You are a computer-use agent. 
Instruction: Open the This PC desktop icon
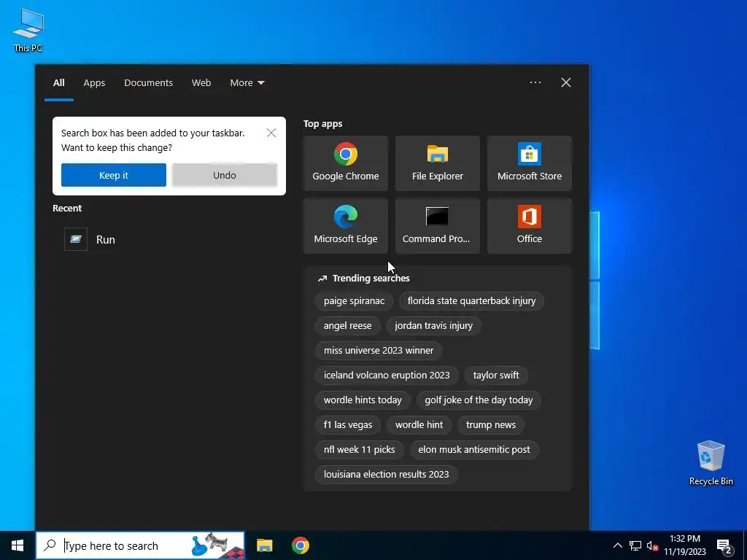[28, 31]
